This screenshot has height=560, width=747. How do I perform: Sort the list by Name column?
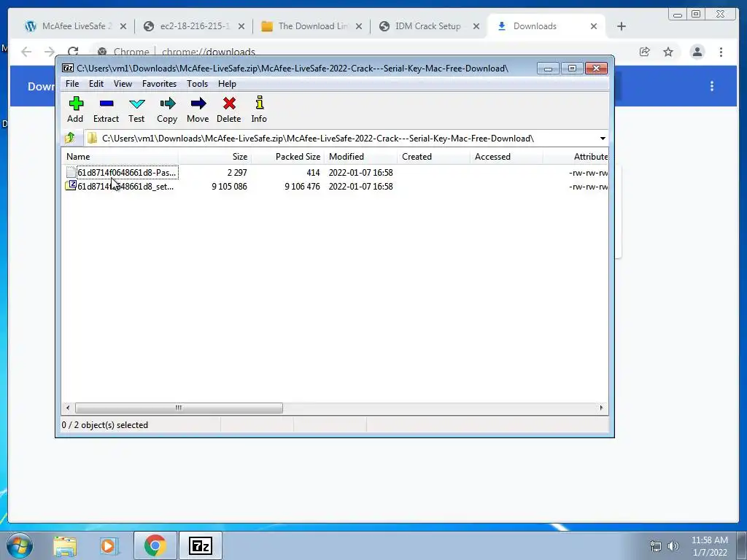pos(120,157)
